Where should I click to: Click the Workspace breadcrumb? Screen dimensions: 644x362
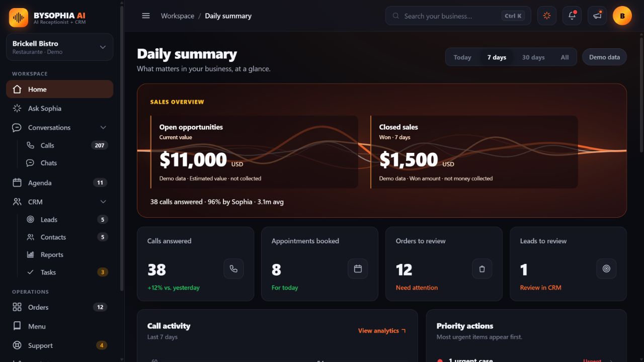click(178, 16)
